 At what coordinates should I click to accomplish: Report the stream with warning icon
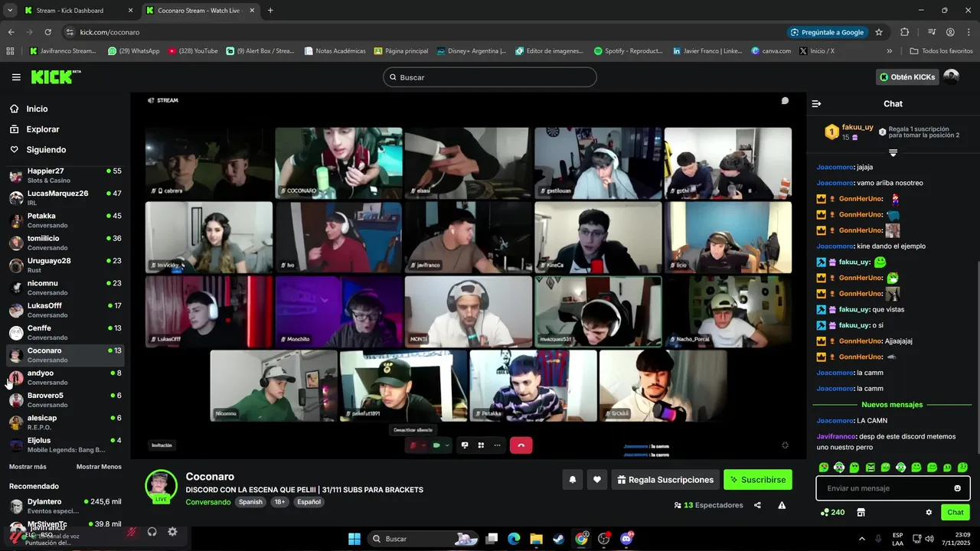782,505
